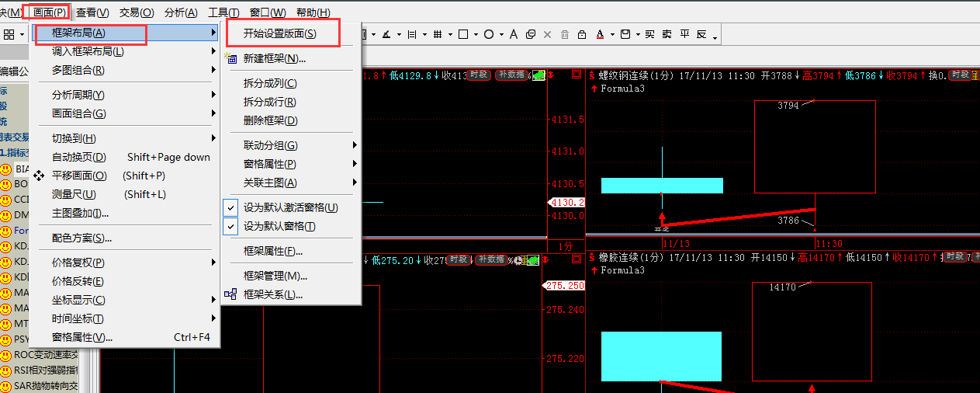
Task: Click the 买 (buy) toolbar button
Action: tap(649, 34)
